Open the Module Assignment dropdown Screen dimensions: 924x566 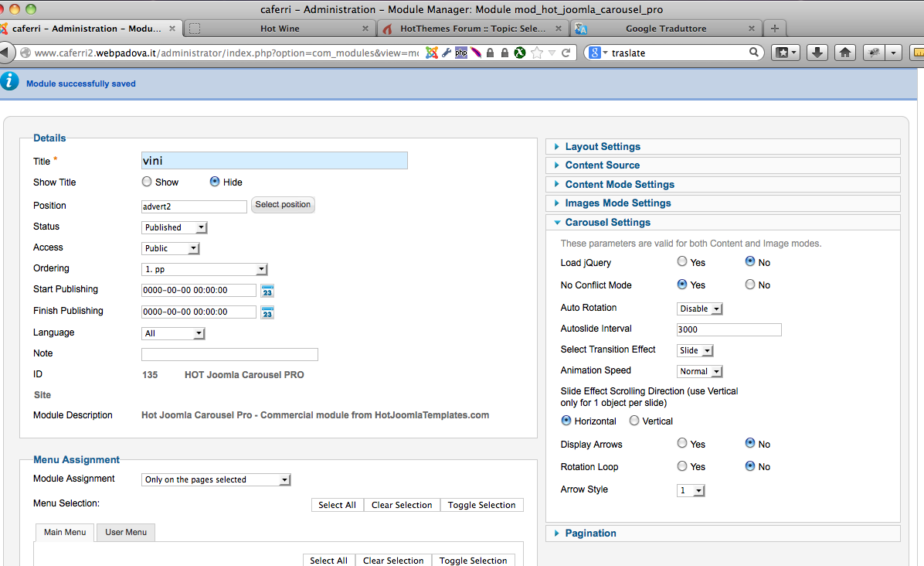coord(216,480)
